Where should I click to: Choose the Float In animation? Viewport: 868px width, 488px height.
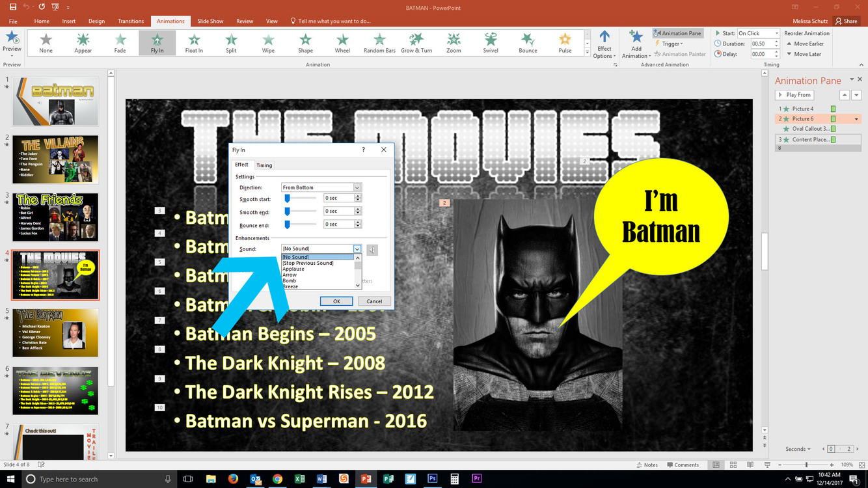194,43
